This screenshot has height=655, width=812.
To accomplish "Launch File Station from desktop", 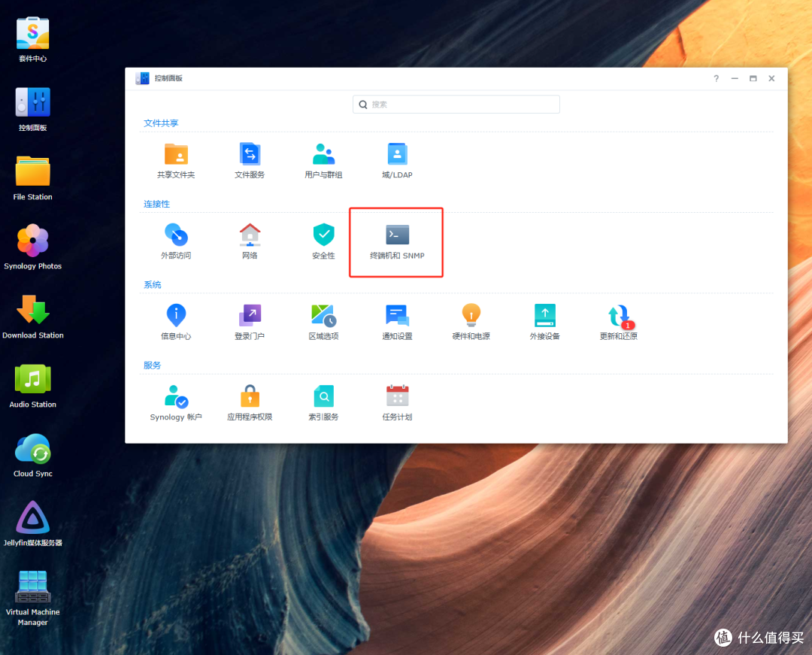I will click(x=32, y=177).
